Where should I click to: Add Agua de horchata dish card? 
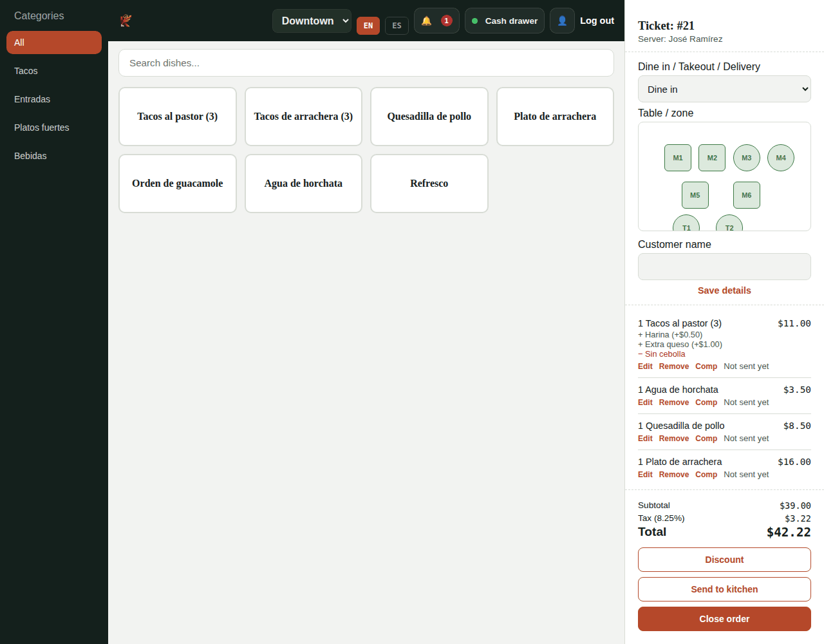tap(303, 184)
